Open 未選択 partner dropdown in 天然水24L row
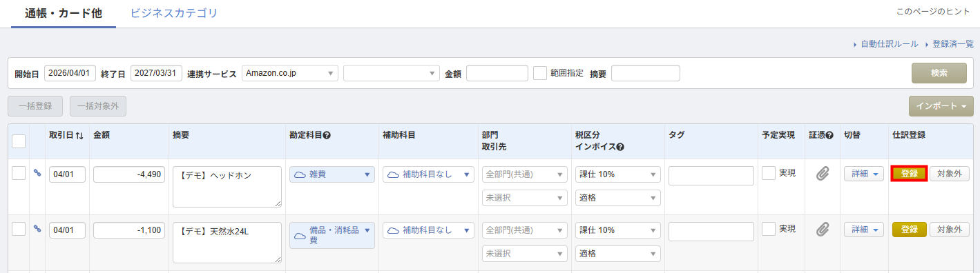Screen dimensions: 980x273 point(524,254)
